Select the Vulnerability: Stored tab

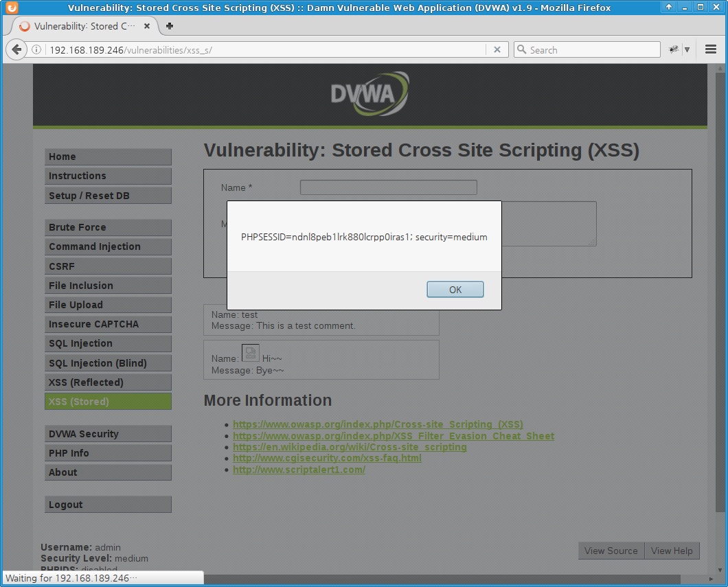(84, 26)
